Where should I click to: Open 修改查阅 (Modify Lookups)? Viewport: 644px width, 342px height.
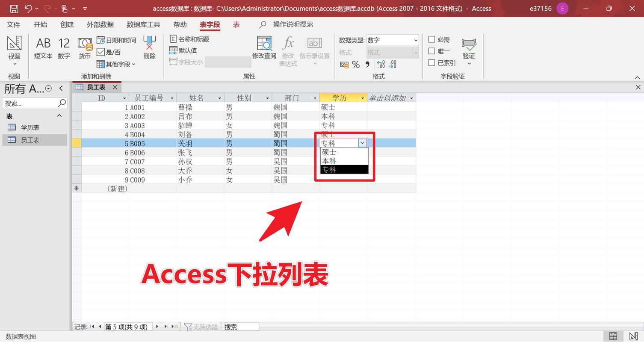tap(265, 48)
